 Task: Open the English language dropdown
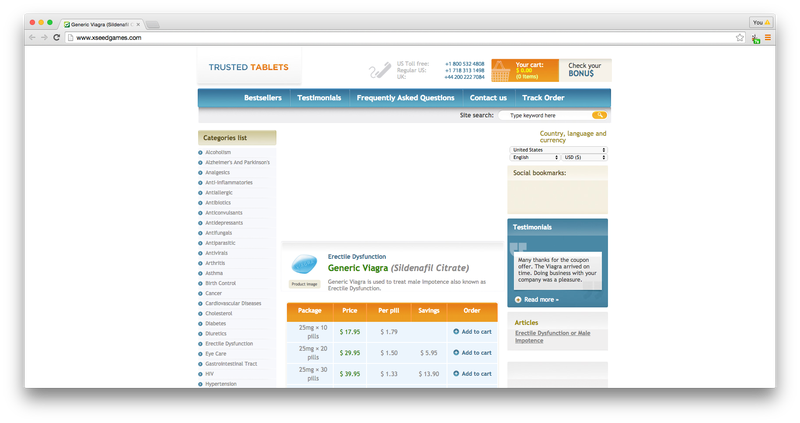point(535,157)
